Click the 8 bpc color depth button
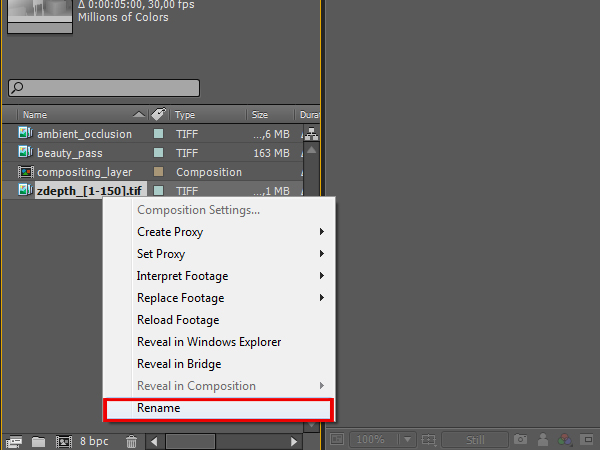This screenshot has height=450, width=600. 94,440
